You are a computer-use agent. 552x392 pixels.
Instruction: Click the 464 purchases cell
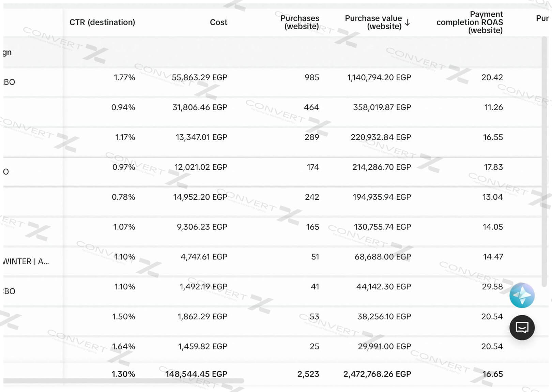click(311, 107)
